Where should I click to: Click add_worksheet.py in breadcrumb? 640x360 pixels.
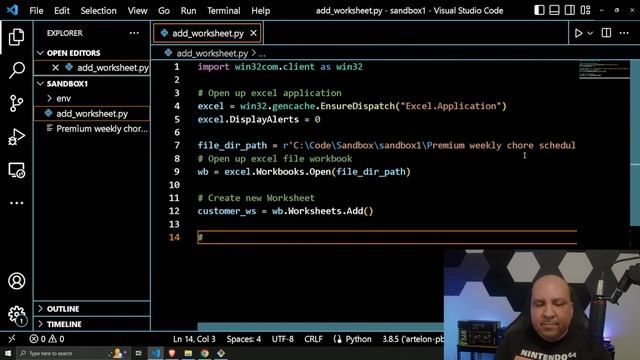[212, 53]
